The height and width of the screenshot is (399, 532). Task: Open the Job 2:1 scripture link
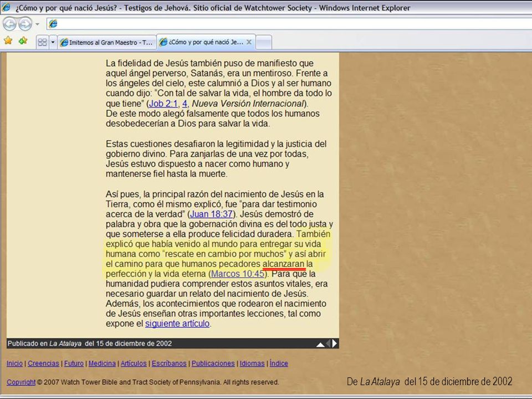tap(163, 104)
